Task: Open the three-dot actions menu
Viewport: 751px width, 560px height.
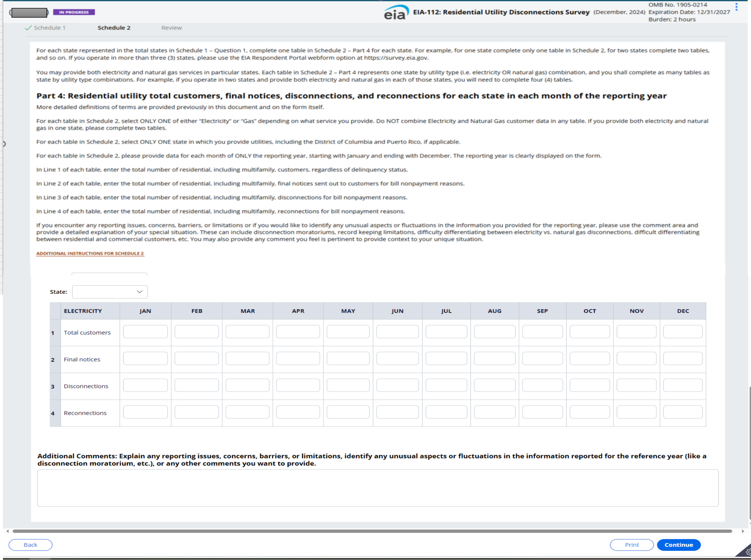Action: click(736, 7)
